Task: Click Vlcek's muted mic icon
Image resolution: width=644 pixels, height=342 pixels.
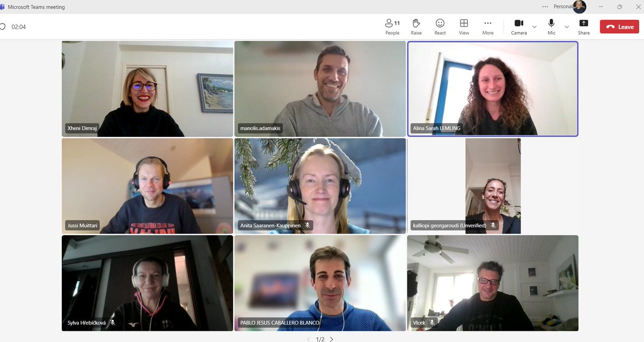Action: pos(432,323)
